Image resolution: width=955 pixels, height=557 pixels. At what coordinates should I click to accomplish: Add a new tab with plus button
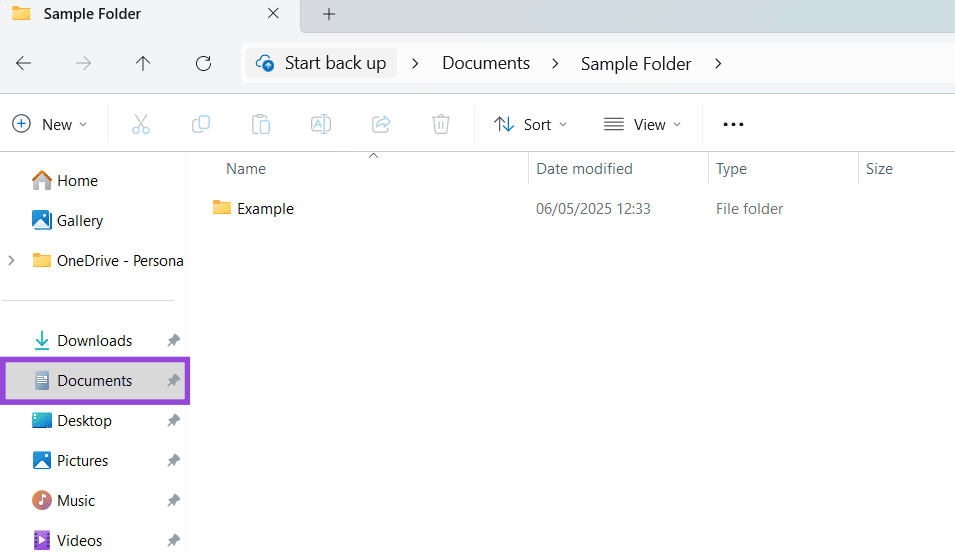coord(329,14)
